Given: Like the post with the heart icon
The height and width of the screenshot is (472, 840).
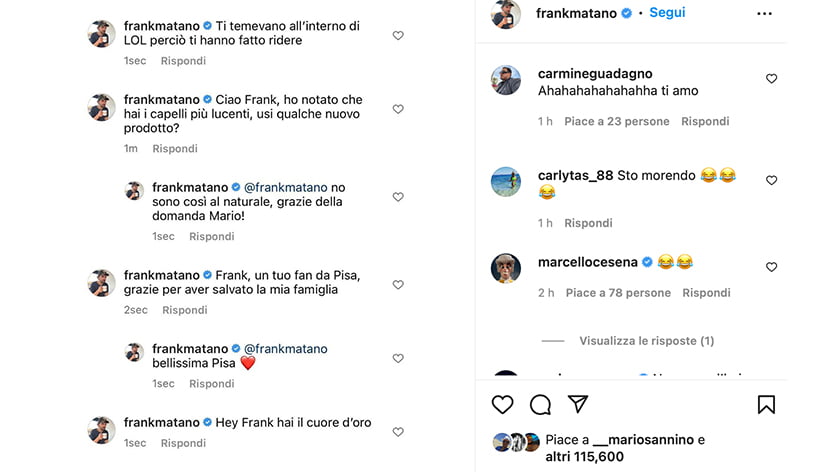Looking at the screenshot, I should pos(503,404).
